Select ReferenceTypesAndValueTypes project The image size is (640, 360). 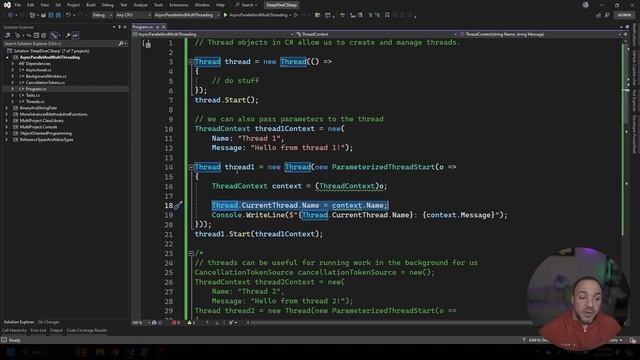[x=47, y=140]
